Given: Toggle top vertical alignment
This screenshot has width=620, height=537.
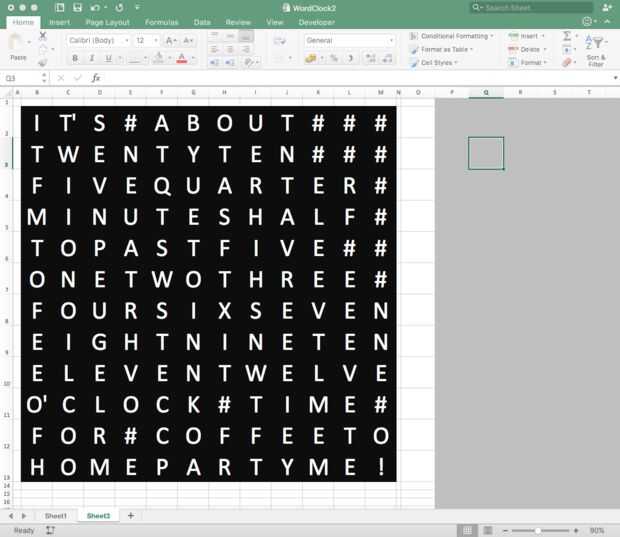Looking at the screenshot, I should click(214, 36).
